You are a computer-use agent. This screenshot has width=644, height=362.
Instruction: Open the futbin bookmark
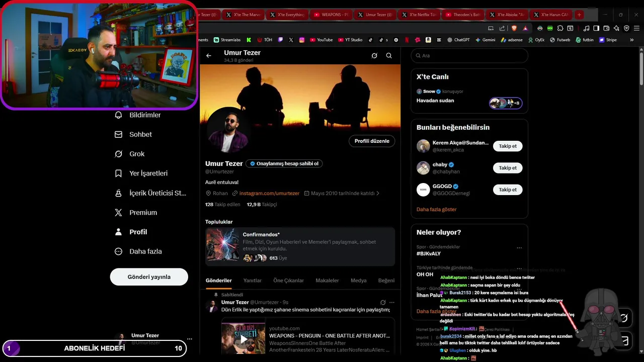[585, 40]
